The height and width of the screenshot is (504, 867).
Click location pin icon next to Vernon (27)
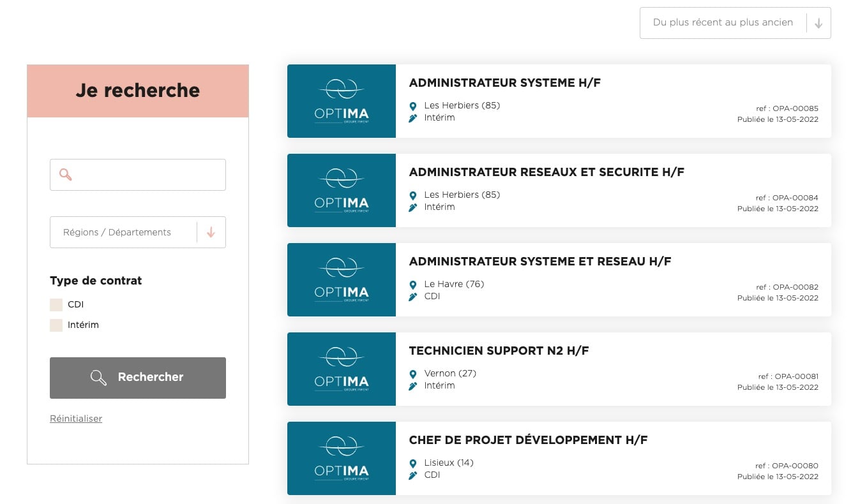coord(413,374)
